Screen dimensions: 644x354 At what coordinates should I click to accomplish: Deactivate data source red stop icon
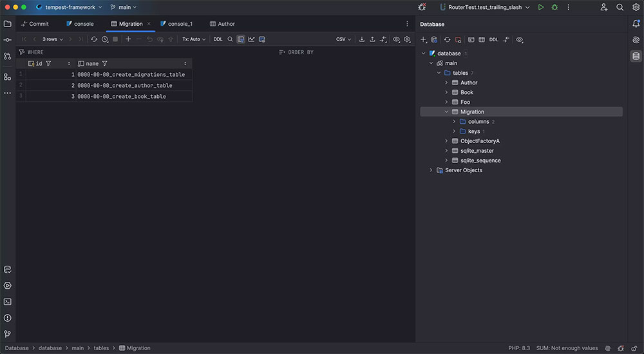[458, 39]
